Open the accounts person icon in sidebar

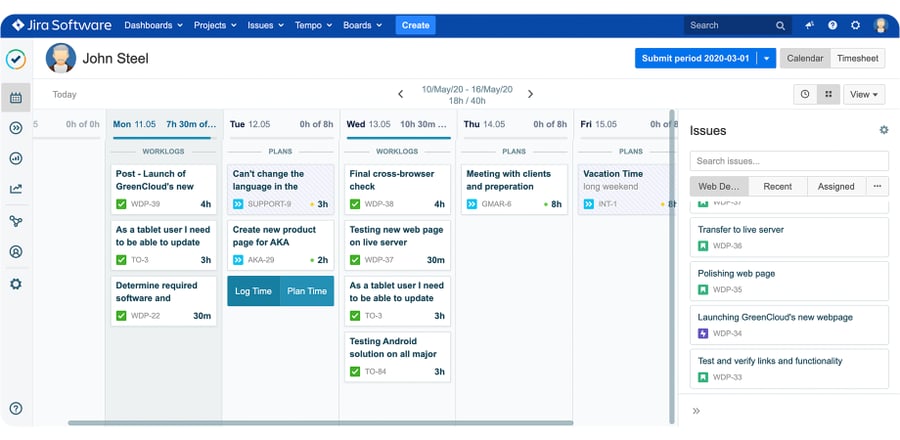16,251
